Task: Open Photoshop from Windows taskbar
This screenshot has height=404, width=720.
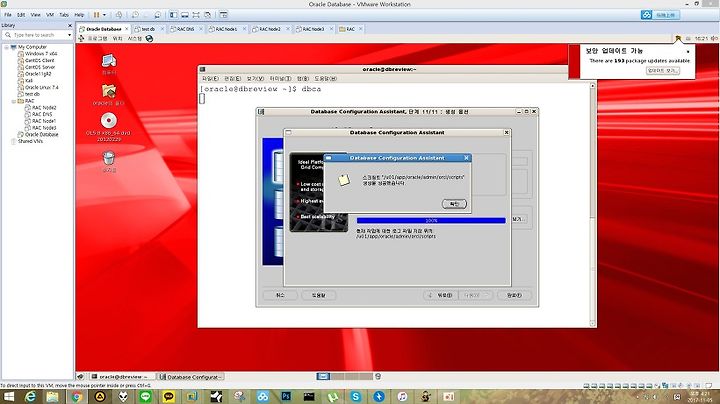Action: [x=286, y=397]
